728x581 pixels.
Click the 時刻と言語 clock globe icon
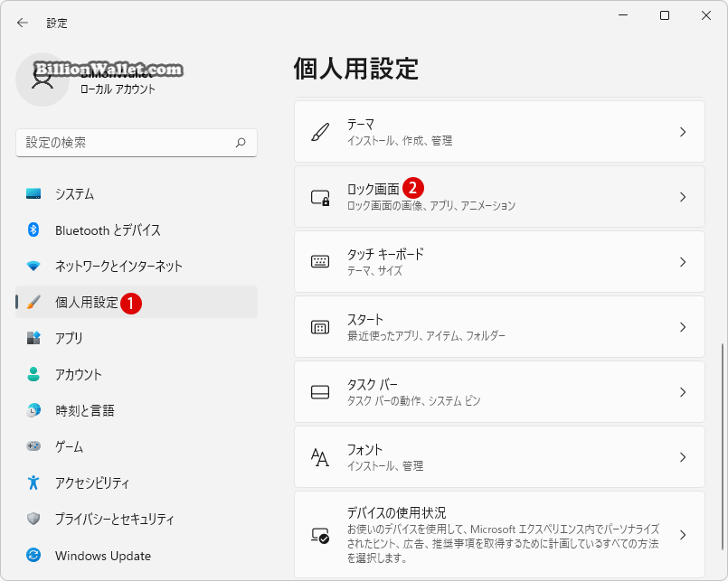pyautogui.click(x=33, y=410)
